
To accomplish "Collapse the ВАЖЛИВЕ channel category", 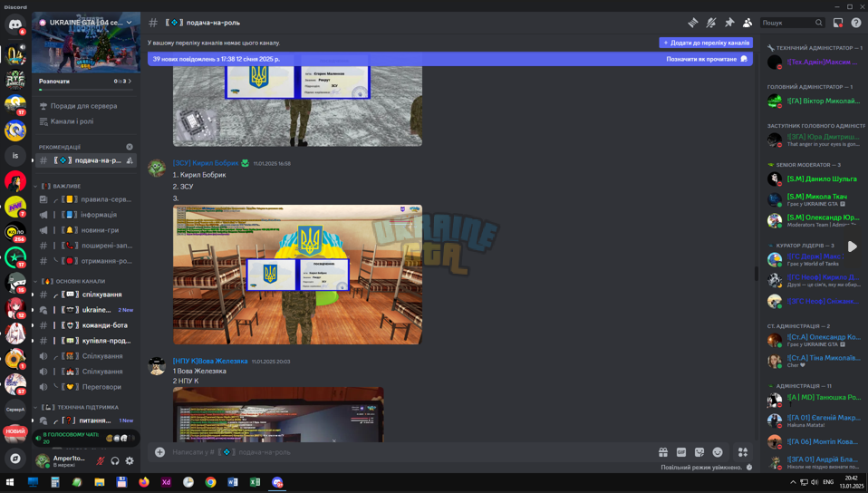I will click(60, 186).
